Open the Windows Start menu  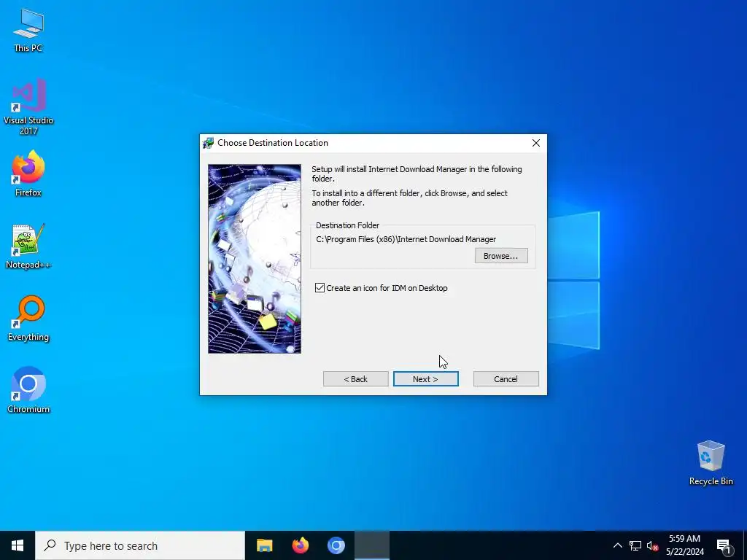tap(18, 545)
